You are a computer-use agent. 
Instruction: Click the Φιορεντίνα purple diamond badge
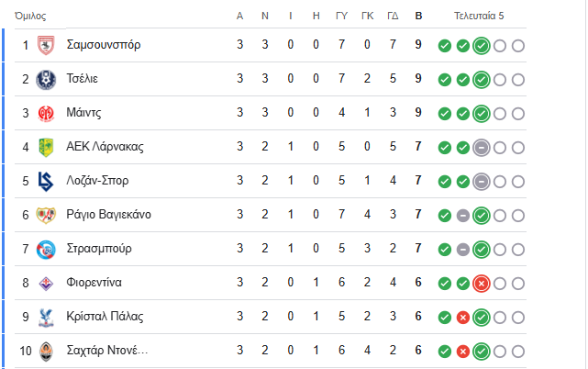click(x=46, y=284)
